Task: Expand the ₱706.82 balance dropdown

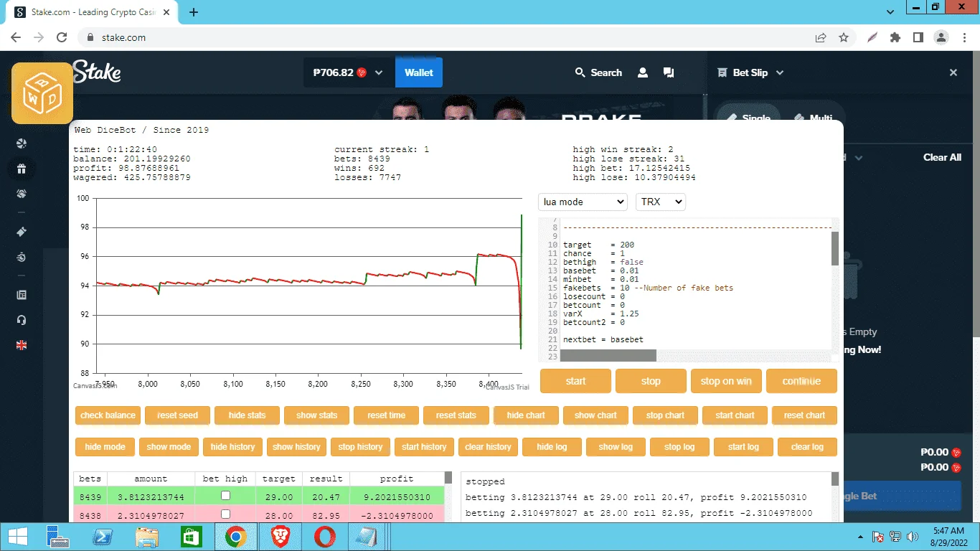Action: 379,72
